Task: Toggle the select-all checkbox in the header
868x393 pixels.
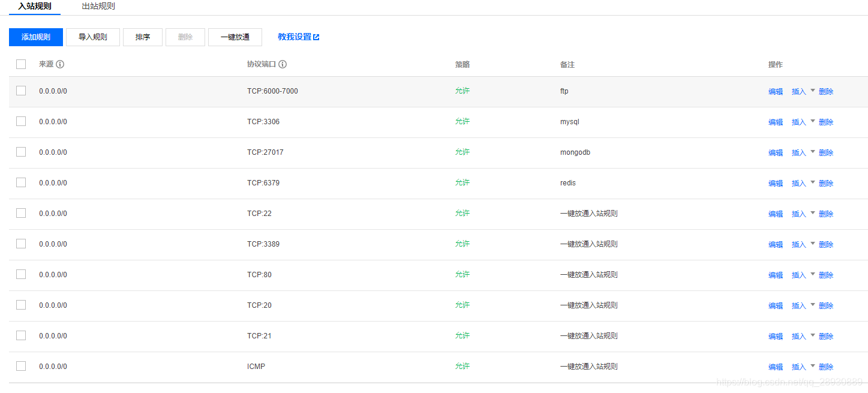Action: point(21,64)
